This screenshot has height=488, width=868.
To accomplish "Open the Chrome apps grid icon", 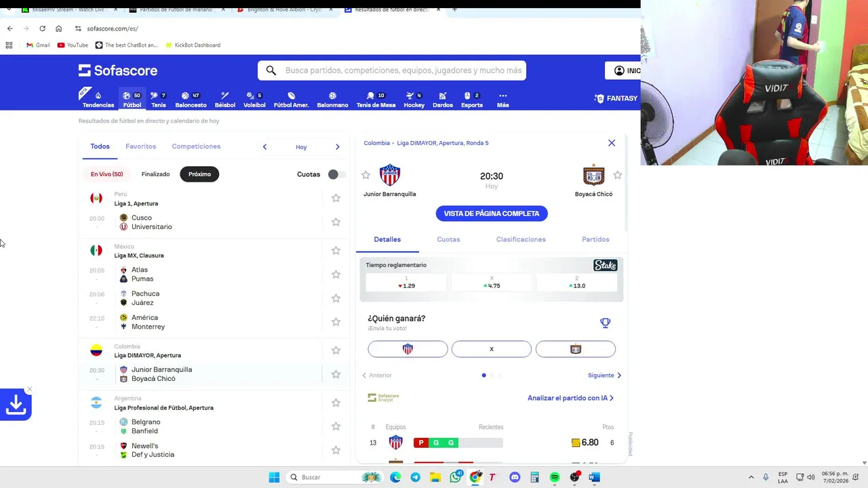I will click(x=9, y=45).
